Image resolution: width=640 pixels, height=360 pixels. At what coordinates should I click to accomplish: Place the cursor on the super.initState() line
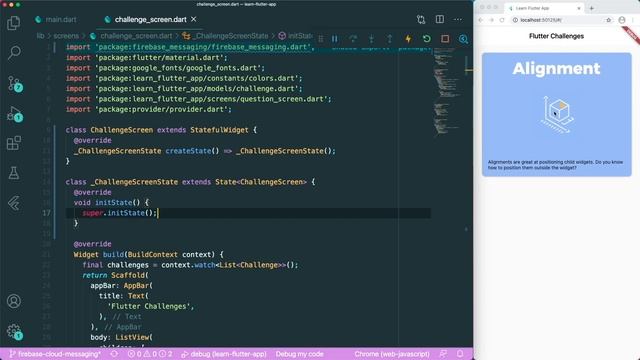(248, 213)
